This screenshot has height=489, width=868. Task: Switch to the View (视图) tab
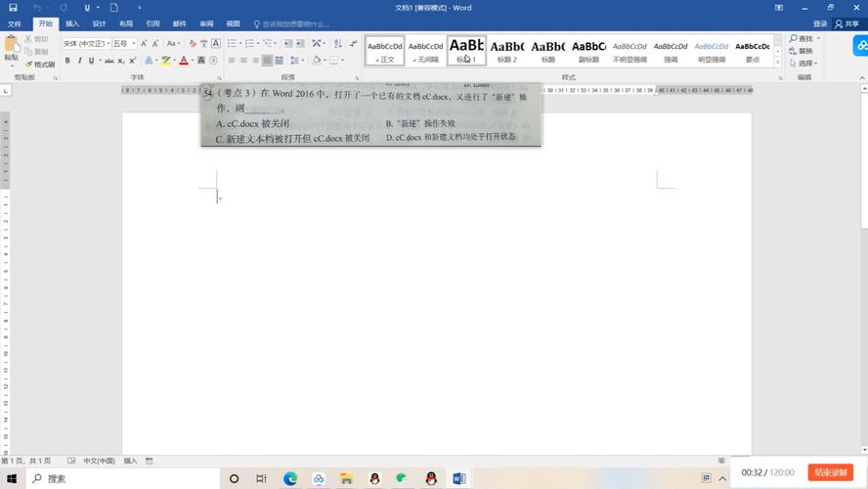tap(233, 23)
